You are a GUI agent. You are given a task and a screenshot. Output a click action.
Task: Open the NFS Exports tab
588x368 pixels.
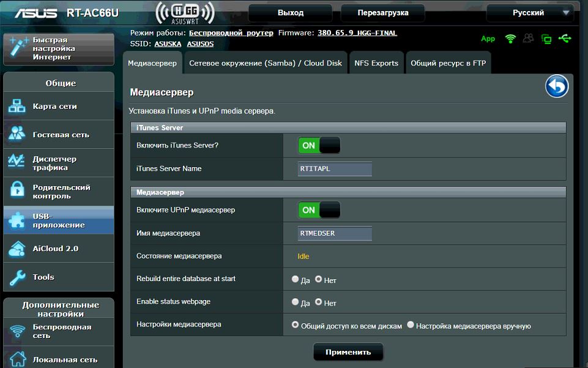(x=376, y=63)
